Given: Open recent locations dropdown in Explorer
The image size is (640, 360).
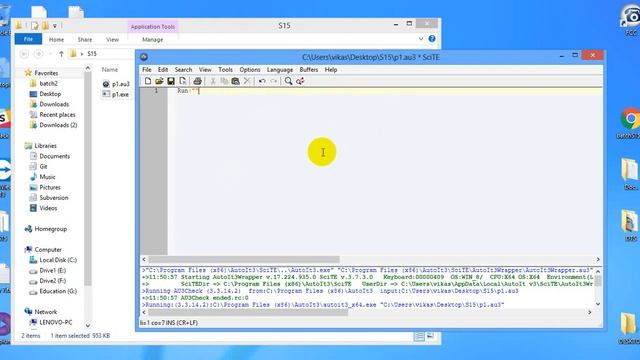Looking at the screenshot, I should click(x=50, y=54).
